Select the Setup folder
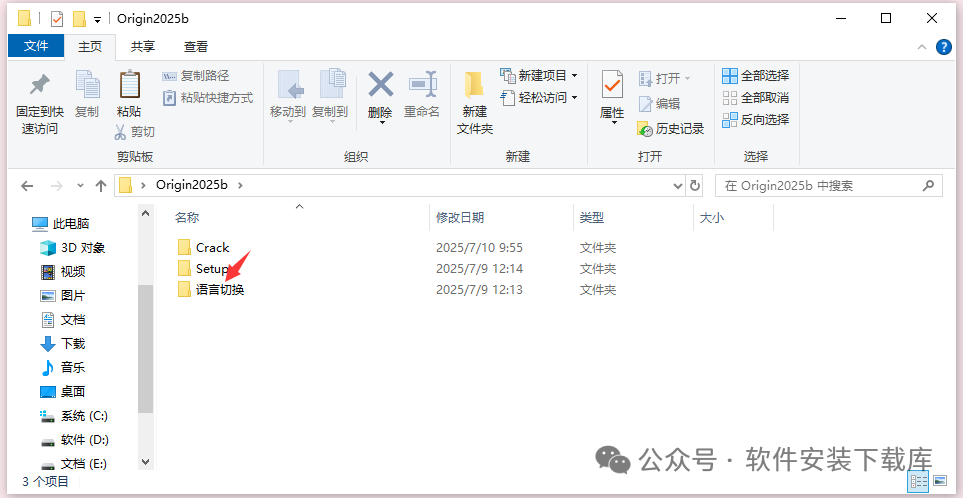The height and width of the screenshot is (498, 963). [x=202, y=268]
